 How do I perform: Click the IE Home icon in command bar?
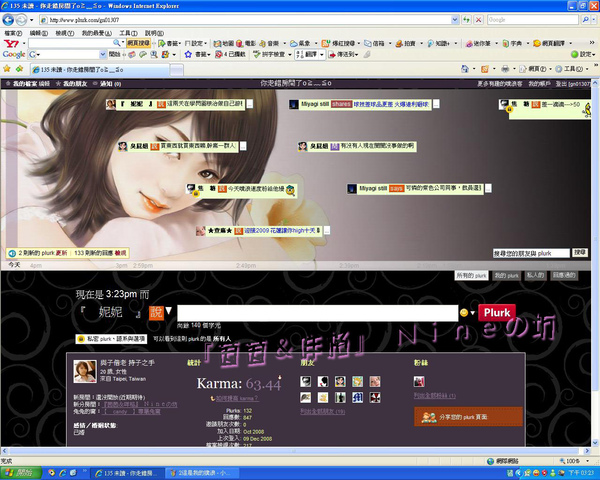tap(465, 69)
